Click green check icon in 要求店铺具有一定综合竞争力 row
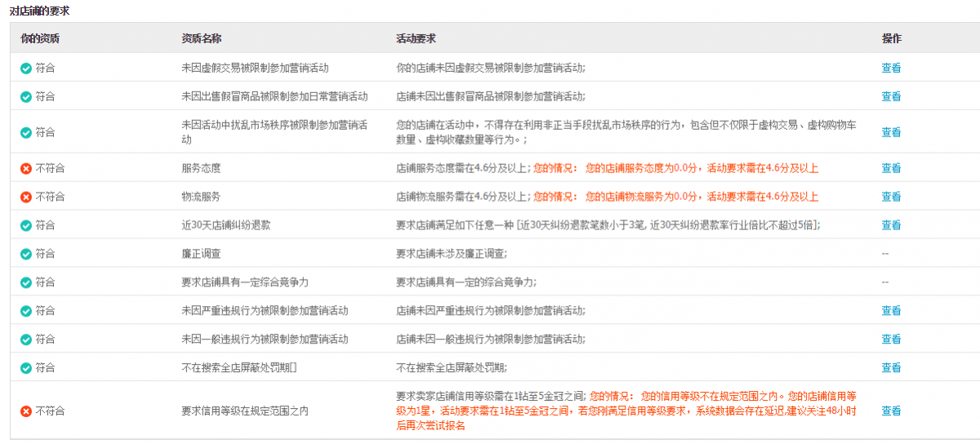980x444 pixels. pyautogui.click(x=26, y=282)
